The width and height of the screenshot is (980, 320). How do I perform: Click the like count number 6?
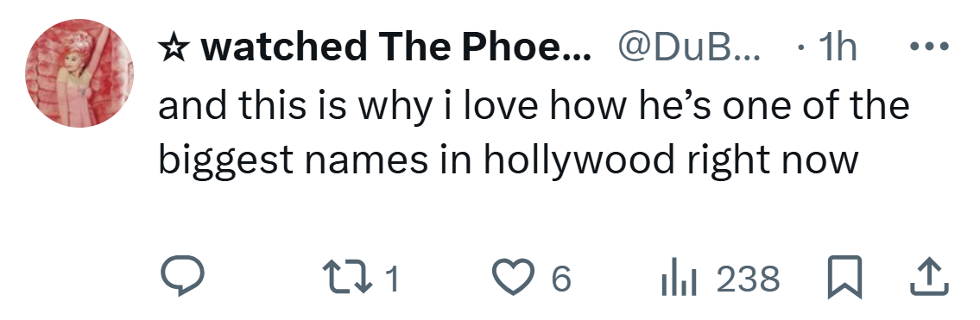[561, 279]
